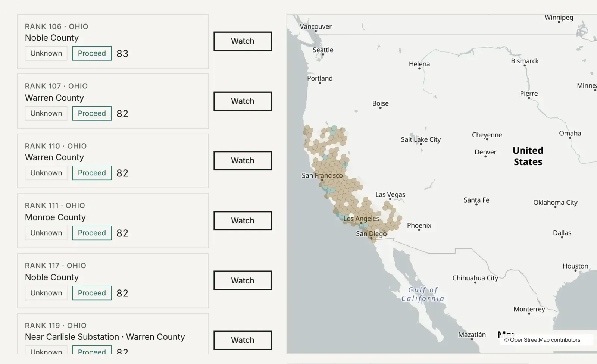Open the Monroe County card title
Image resolution: width=597 pixels, height=364 pixels.
(x=55, y=217)
